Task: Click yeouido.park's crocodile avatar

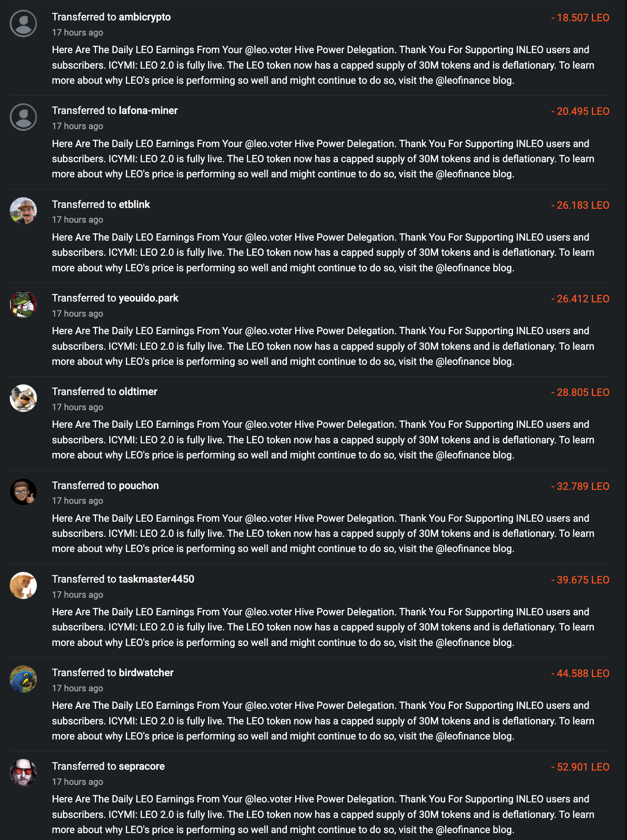Action: 23,304
